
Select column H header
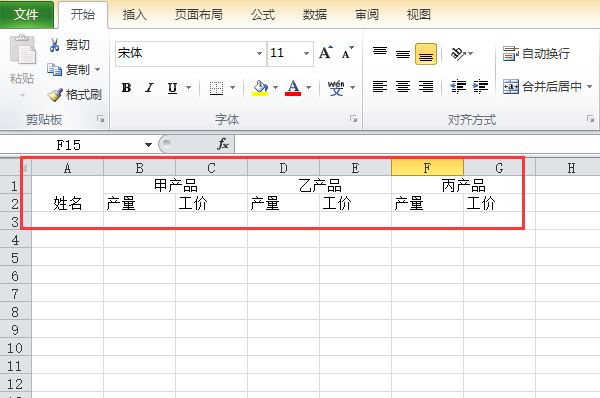tap(571, 168)
